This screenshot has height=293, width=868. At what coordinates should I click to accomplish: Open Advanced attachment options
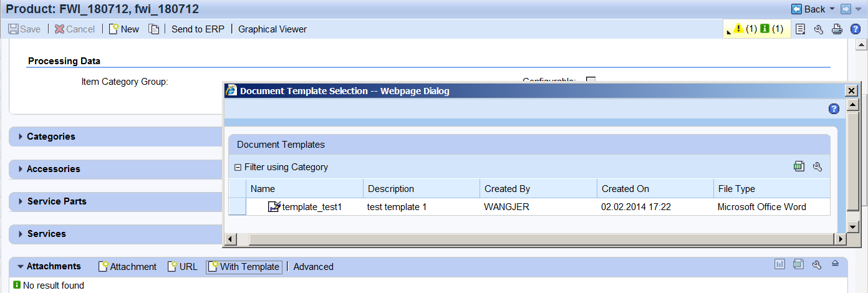coord(313,267)
